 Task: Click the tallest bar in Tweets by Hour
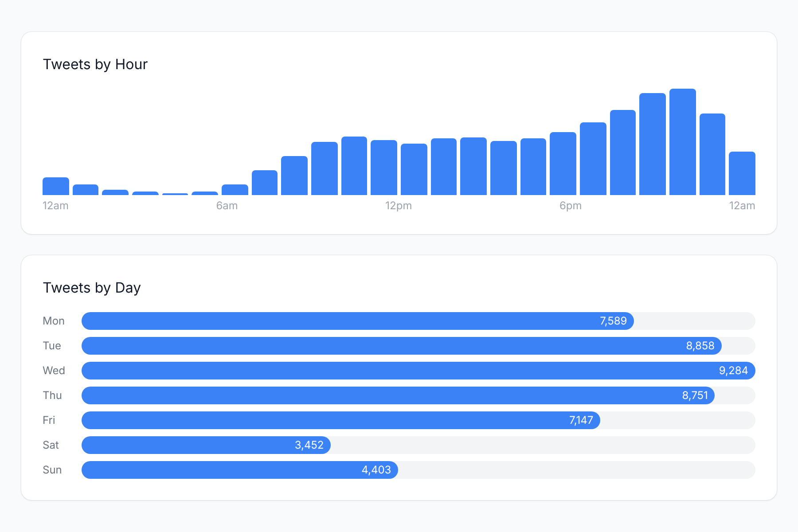(x=683, y=142)
